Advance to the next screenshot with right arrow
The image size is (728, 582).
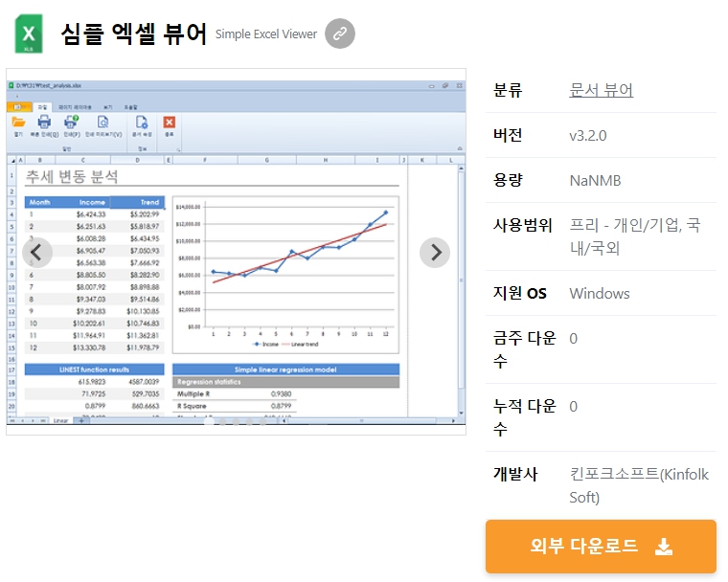pos(435,253)
